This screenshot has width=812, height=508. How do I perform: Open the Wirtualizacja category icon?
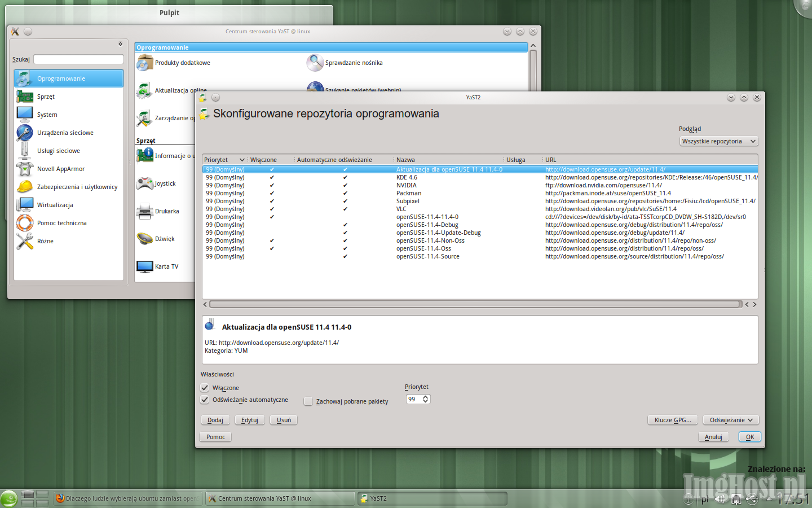click(25, 205)
